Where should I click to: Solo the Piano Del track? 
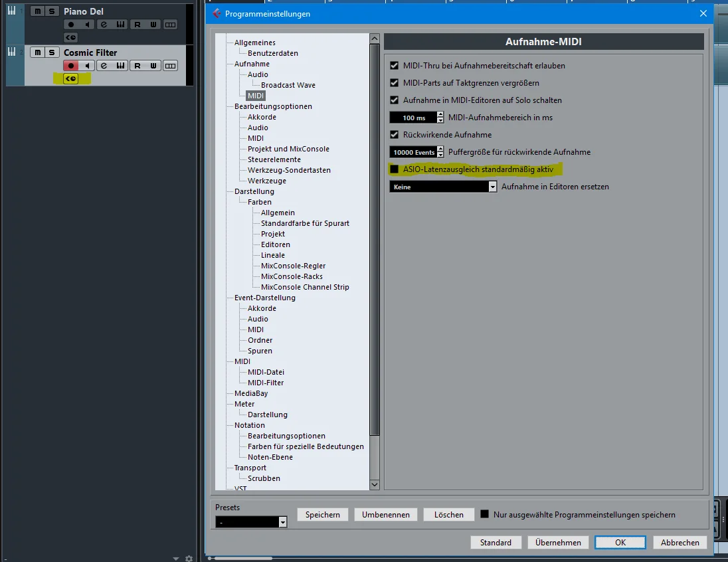[x=52, y=11]
